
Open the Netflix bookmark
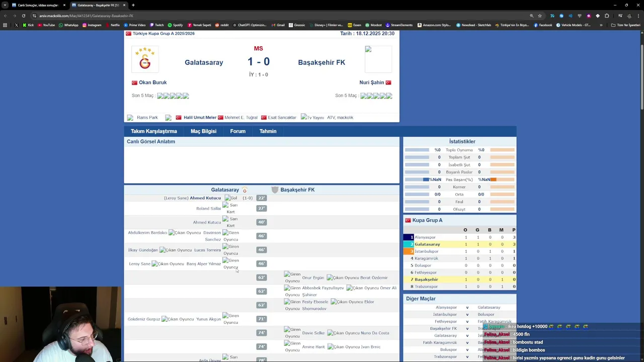[x=113, y=25]
